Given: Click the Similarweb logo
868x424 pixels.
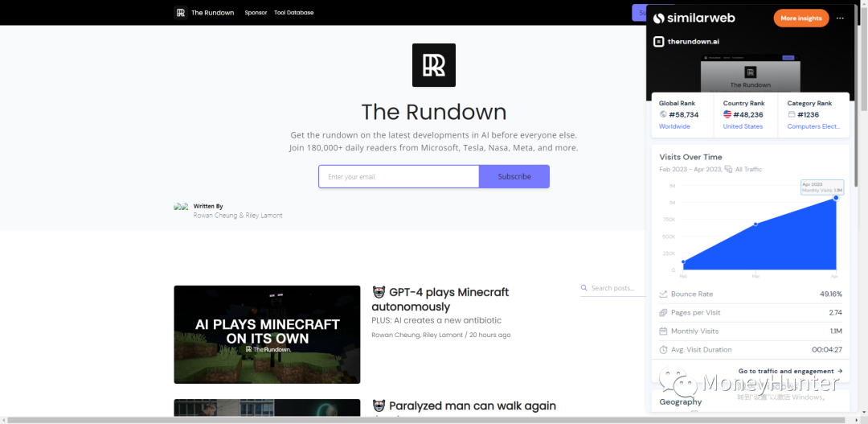Looking at the screenshot, I should pos(694,19).
